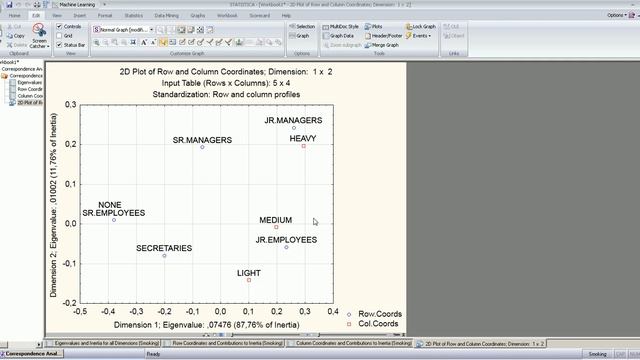Viewport: 640px width, 360px height.
Task: Click the Screen Catcher tool icon
Action: point(39,30)
